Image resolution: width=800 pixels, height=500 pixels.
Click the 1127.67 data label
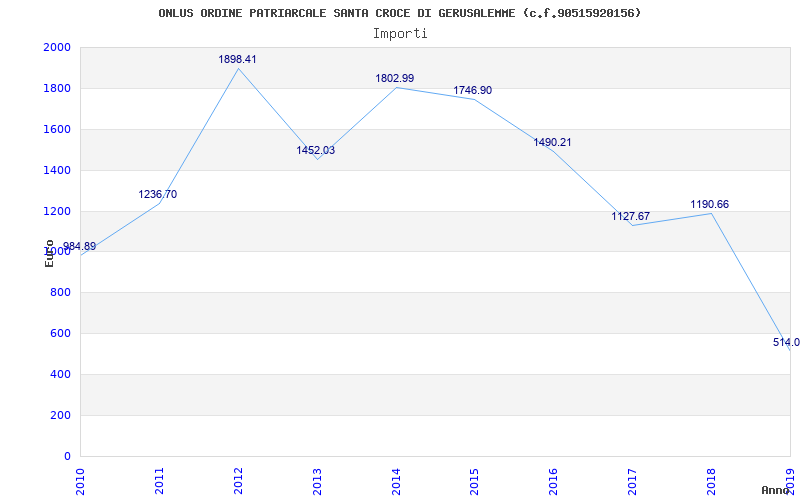(x=631, y=216)
